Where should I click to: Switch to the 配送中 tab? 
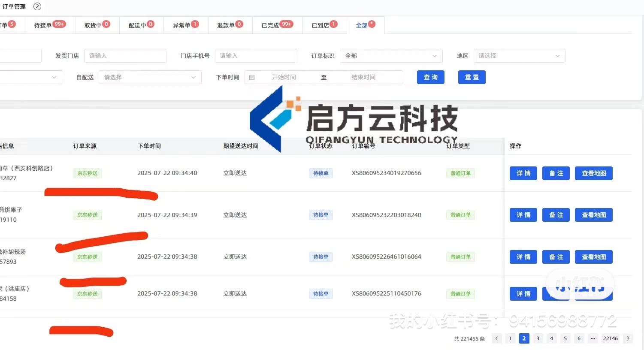pos(141,25)
